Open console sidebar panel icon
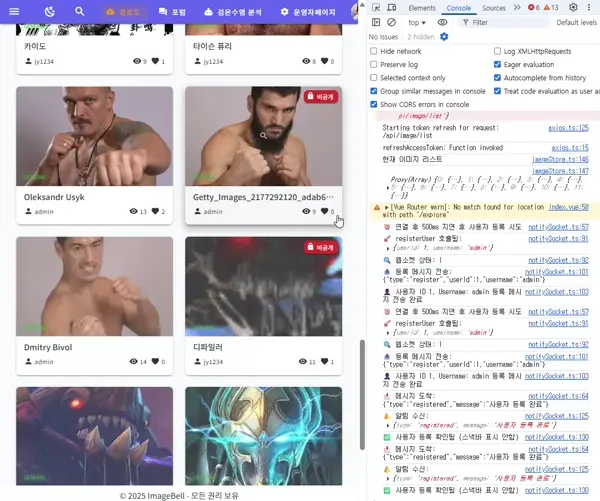This screenshot has width=600, height=501. [376, 22]
